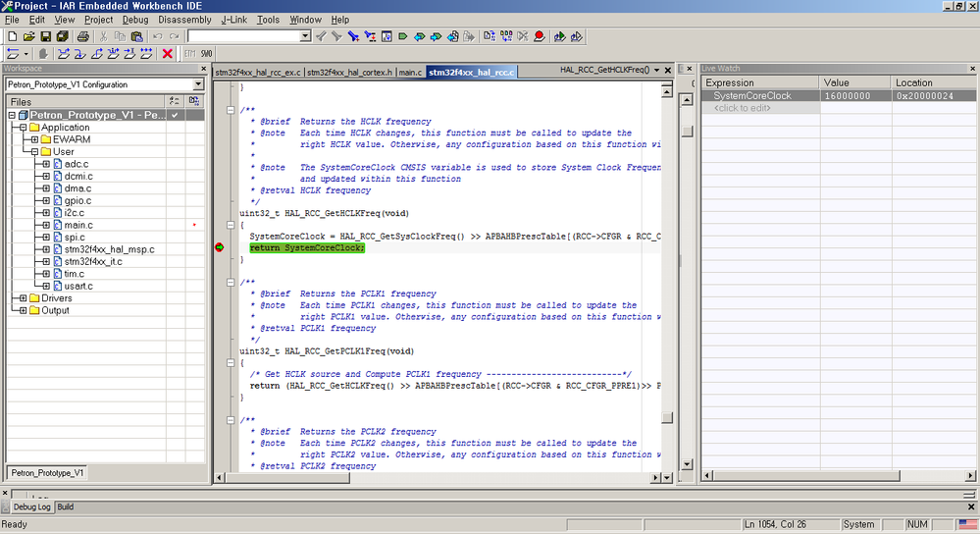The height and width of the screenshot is (534, 980).
Task: Collapse the HAL_RCC_GetHCLKFreq function body fold
Action: 231,225
